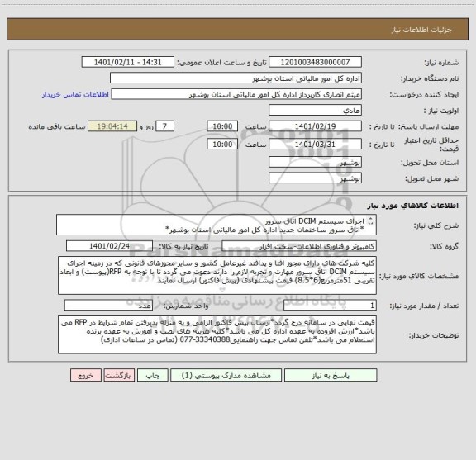The image size is (476, 460).
Task: Click the جزئیات اطلاعات نیاز header title
Action: (421, 30)
